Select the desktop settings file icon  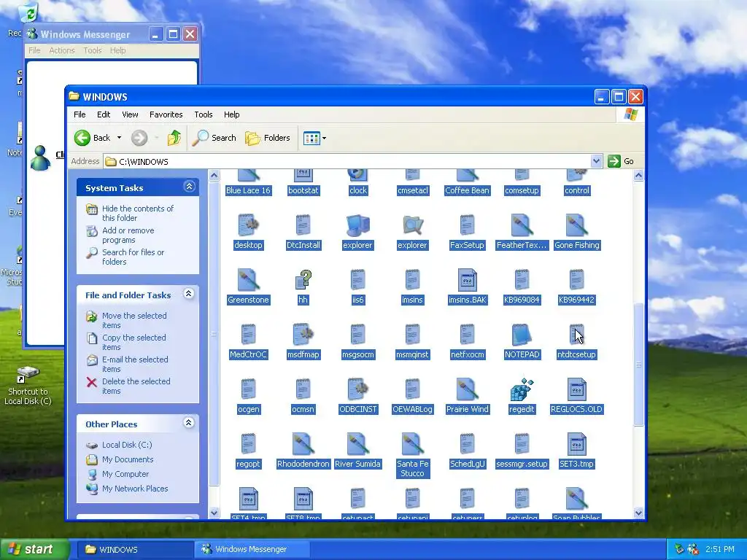248,225
